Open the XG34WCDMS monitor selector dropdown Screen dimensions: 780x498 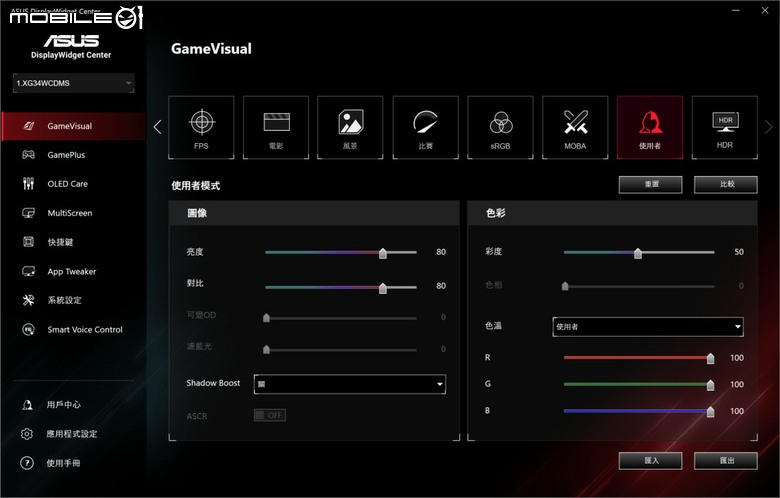coord(73,83)
